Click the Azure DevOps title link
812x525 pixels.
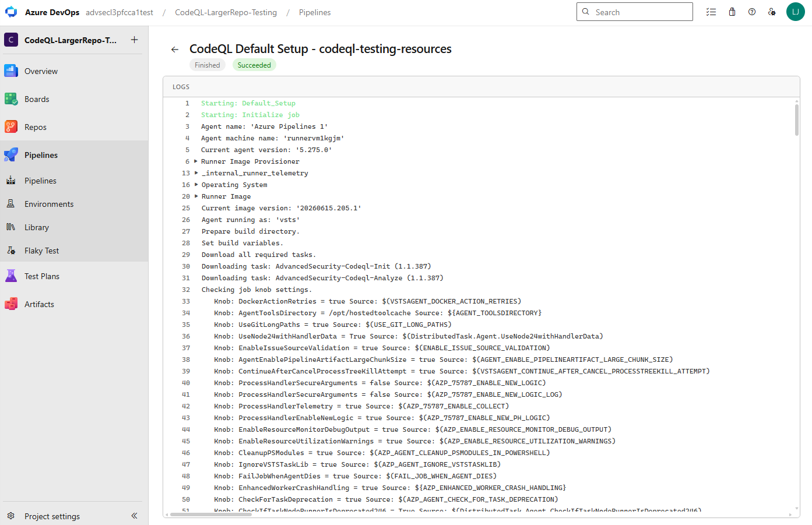52,12
